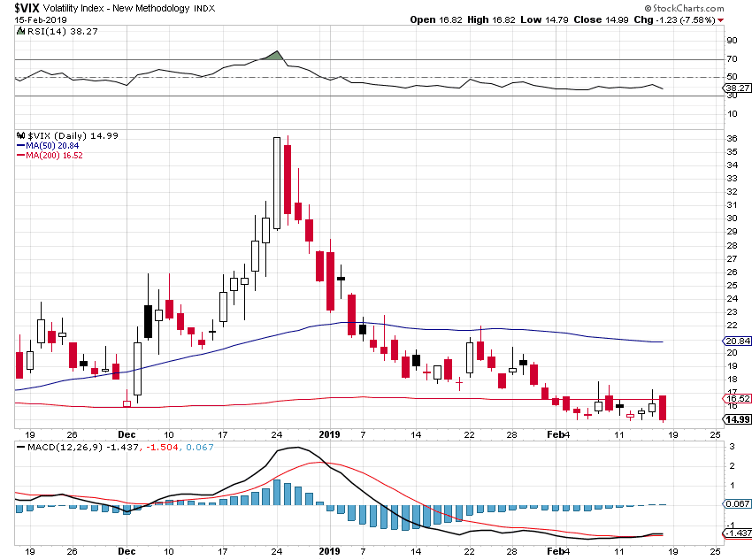
Task: Click the 90 level on RSI right axis
Action: coord(733,41)
